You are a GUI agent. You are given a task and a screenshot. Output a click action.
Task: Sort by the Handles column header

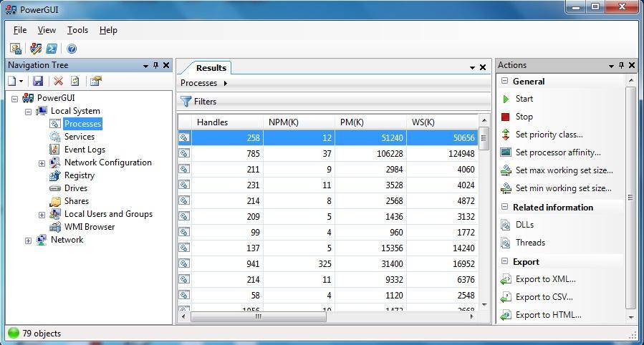(x=227, y=122)
